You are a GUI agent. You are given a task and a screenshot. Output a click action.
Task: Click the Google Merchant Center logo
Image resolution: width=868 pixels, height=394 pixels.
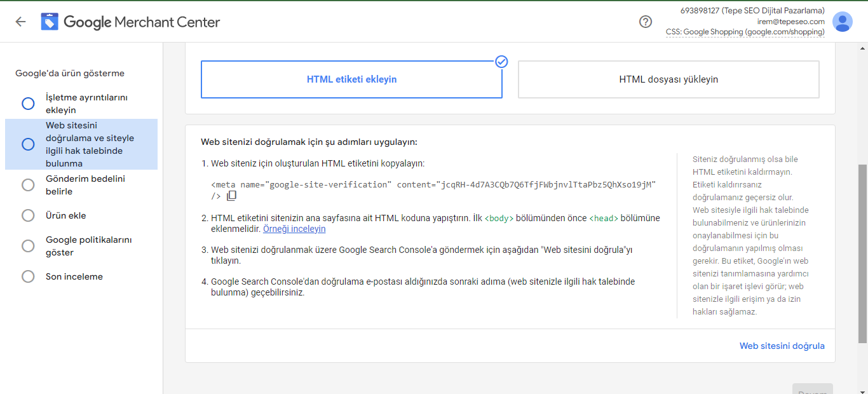(50, 22)
